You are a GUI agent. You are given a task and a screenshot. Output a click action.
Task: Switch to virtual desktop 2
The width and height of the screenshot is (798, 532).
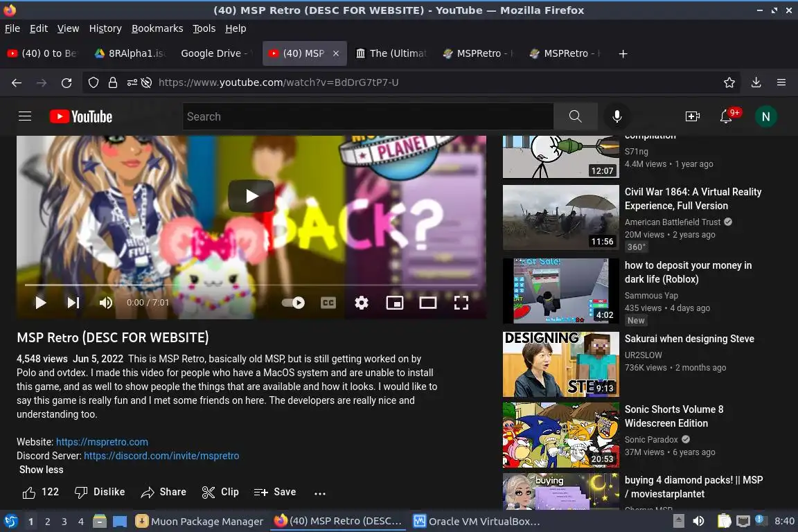[x=47, y=522]
